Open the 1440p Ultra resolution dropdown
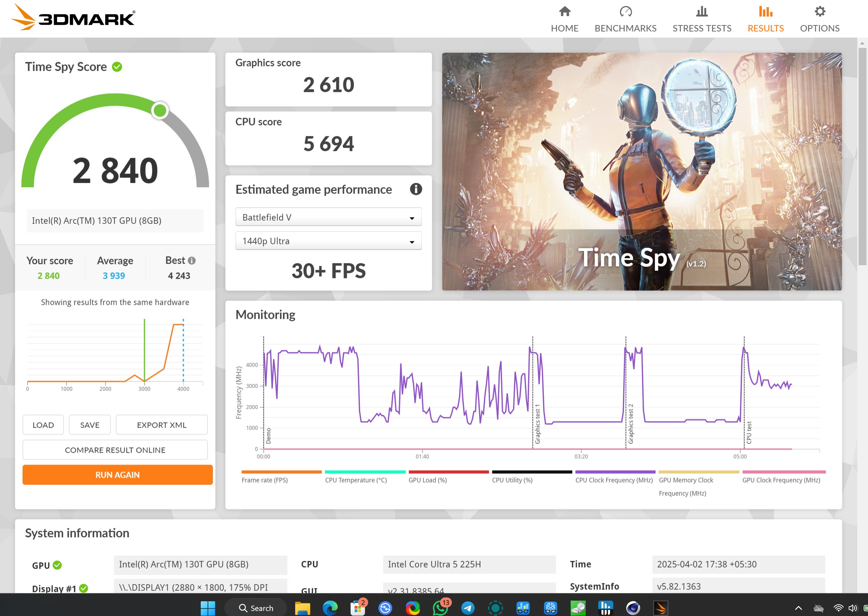 328,241
